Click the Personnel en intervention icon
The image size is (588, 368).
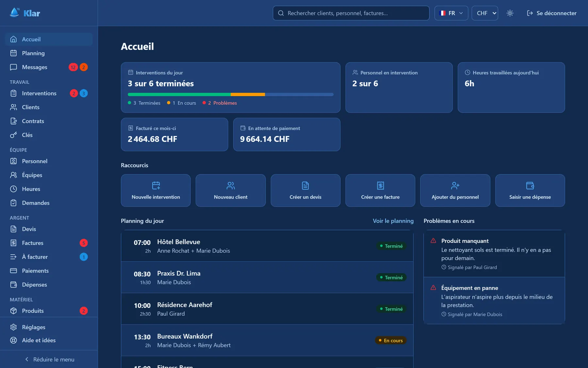(x=355, y=73)
